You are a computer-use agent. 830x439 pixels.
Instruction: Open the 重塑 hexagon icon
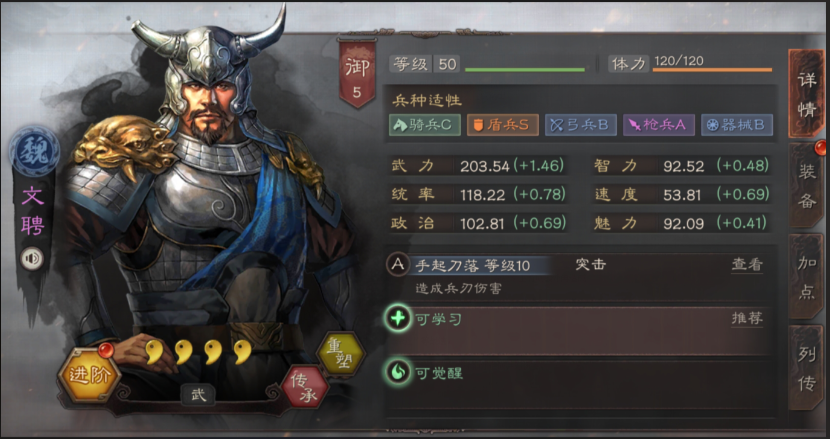pos(341,355)
